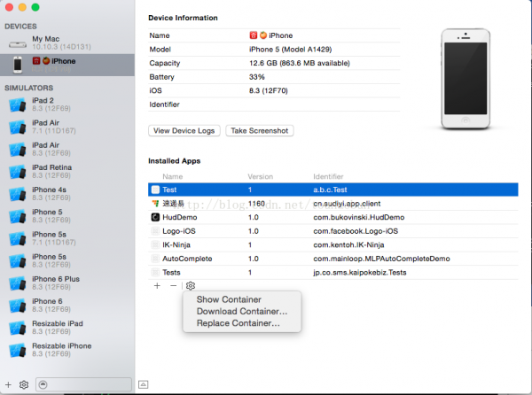Open app actions gear below Installed Apps
The height and width of the screenshot is (395, 532).
point(191,286)
